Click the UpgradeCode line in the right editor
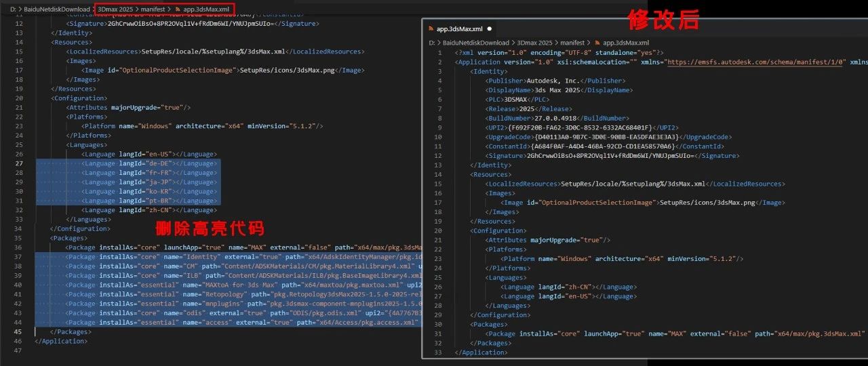This screenshot has height=366, width=868. click(609, 137)
